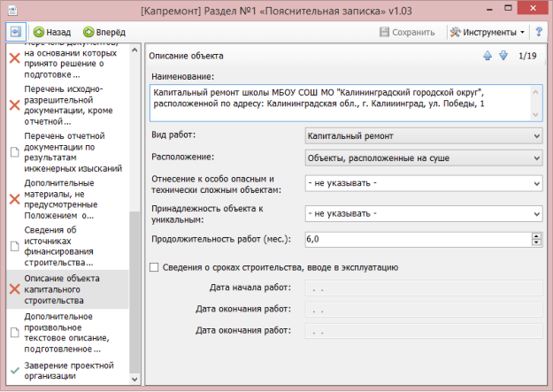The width and height of the screenshot is (553, 392).
Task: Click the application icon in title bar
Action: click(13, 11)
